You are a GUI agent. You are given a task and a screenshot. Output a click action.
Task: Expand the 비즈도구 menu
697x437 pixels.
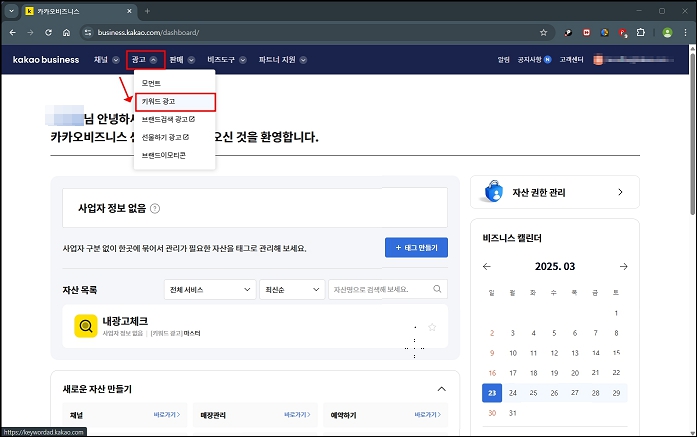(227, 60)
